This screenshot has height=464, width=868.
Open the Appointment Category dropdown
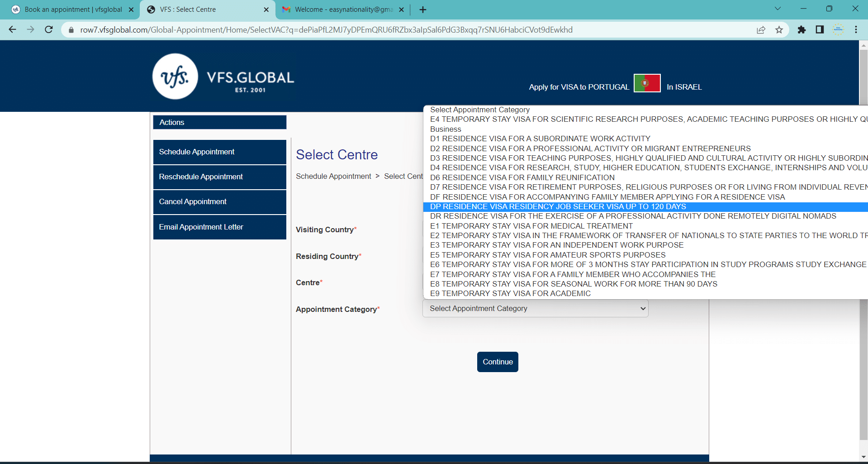click(x=536, y=308)
